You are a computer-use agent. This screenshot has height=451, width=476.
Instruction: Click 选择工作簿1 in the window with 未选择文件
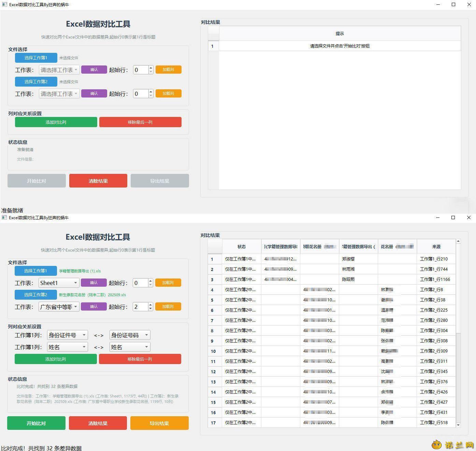[x=36, y=58]
